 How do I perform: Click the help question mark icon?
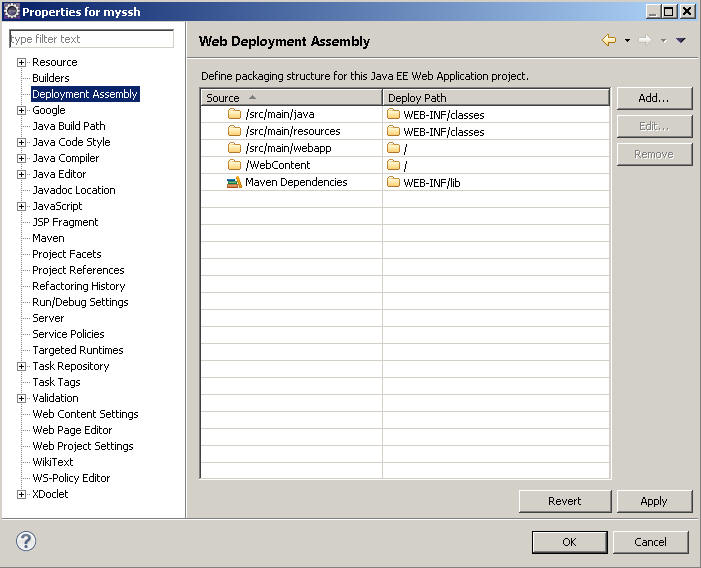click(x=26, y=541)
